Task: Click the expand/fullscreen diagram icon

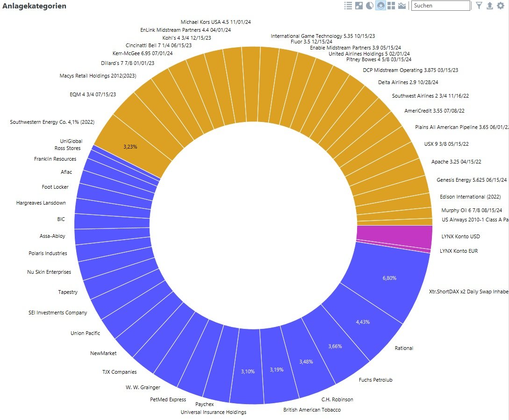Action: coord(358,6)
